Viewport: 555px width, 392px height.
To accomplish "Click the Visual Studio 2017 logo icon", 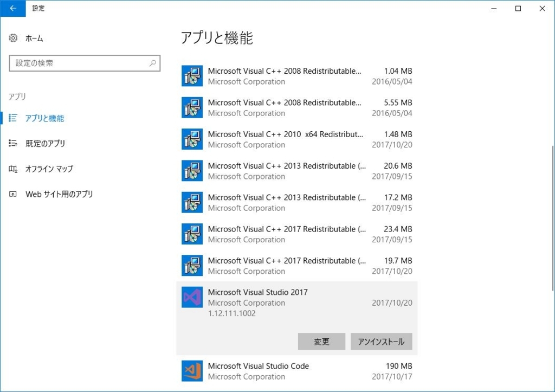I will (x=192, y=297).
